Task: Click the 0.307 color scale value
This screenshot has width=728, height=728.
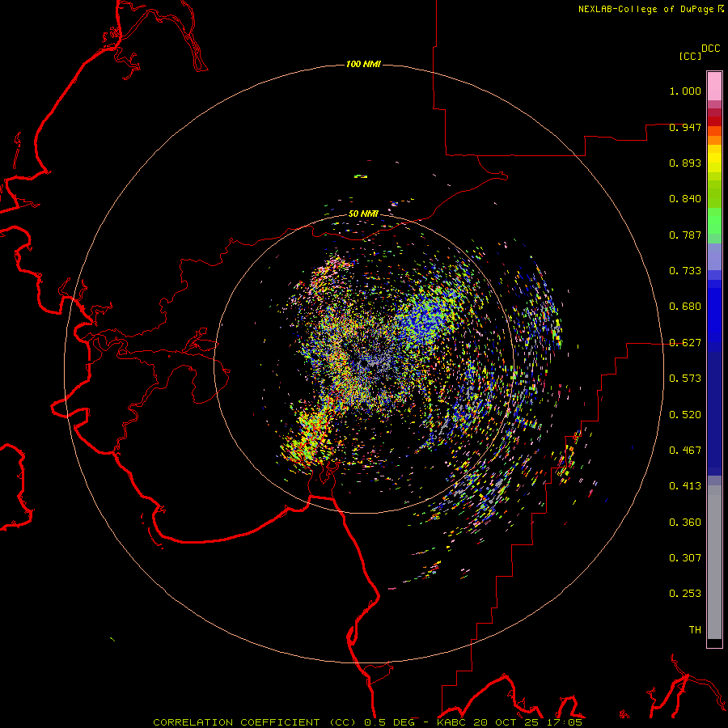Action: point(685,558)
